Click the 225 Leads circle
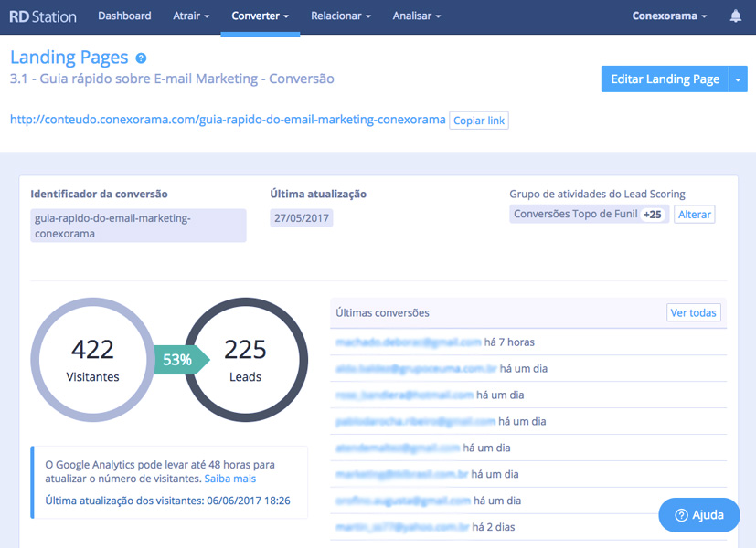Image resolution: width=756 pixels, height=548 pixels. [245, 360]
